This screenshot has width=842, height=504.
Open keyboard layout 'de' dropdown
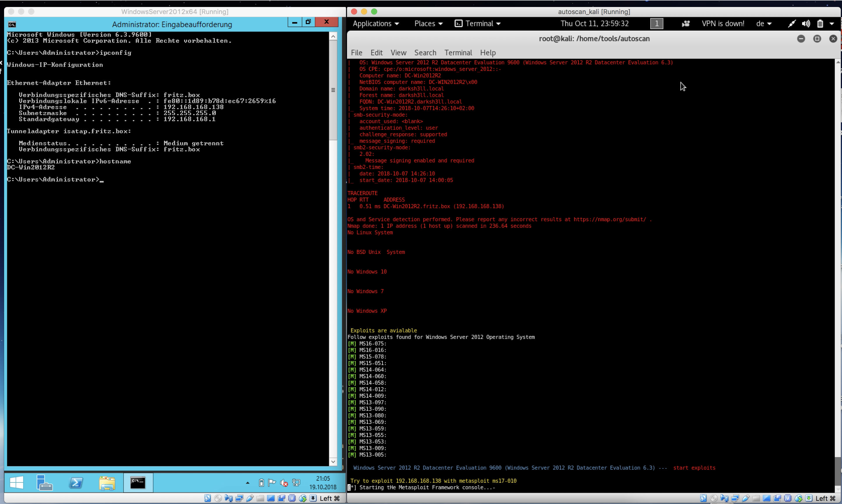click(x=764, y=23)
